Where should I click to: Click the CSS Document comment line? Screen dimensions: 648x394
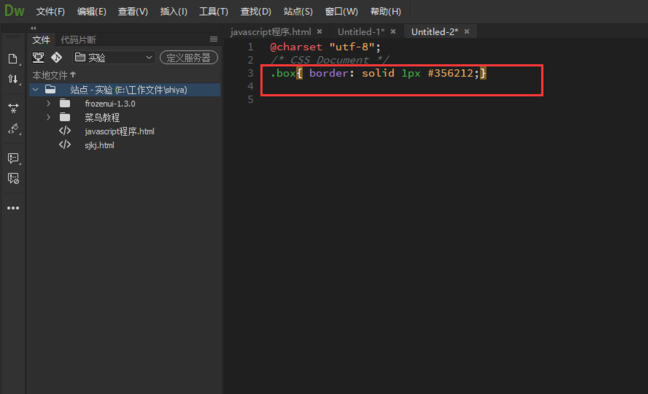pyautogui.click(x=329, y=60)
